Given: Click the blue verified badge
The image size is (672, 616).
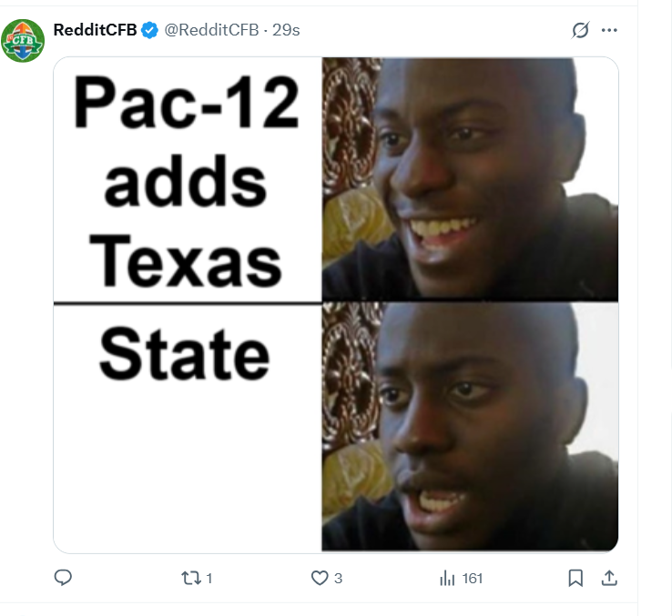Looking at the screenshot, I should [149, 30].
